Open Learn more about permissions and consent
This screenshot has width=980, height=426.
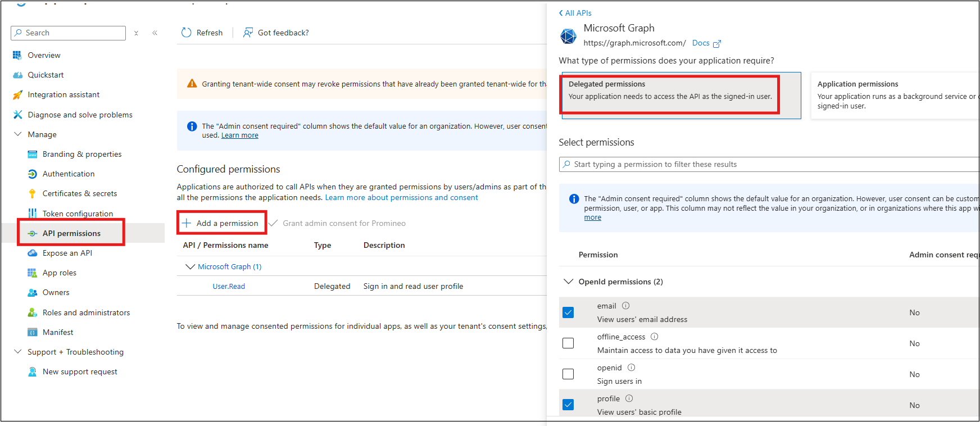401,197
